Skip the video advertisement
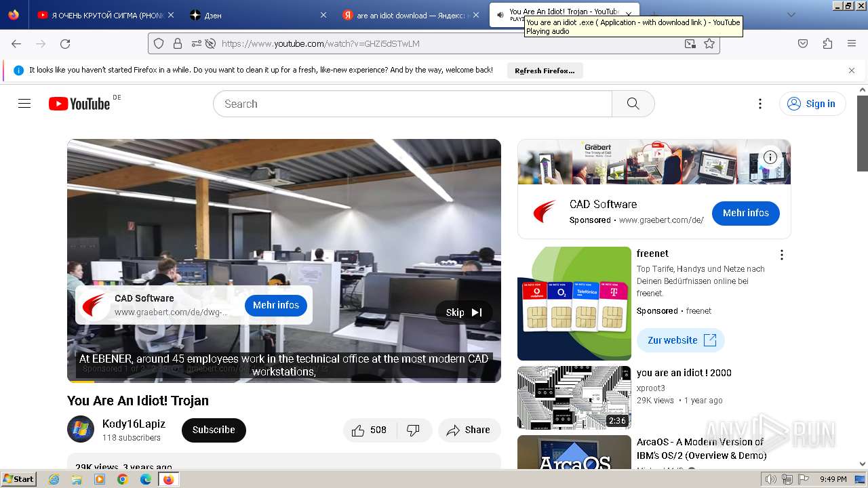868x488 pixels. pos(464,312)
